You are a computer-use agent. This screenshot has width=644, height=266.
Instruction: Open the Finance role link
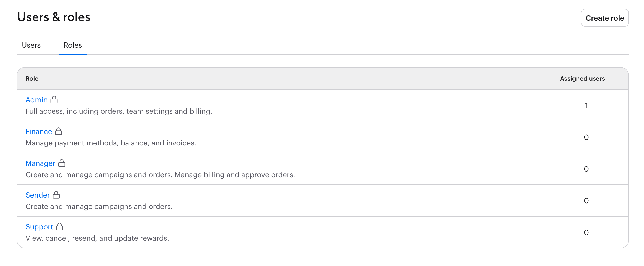[39, 131]
